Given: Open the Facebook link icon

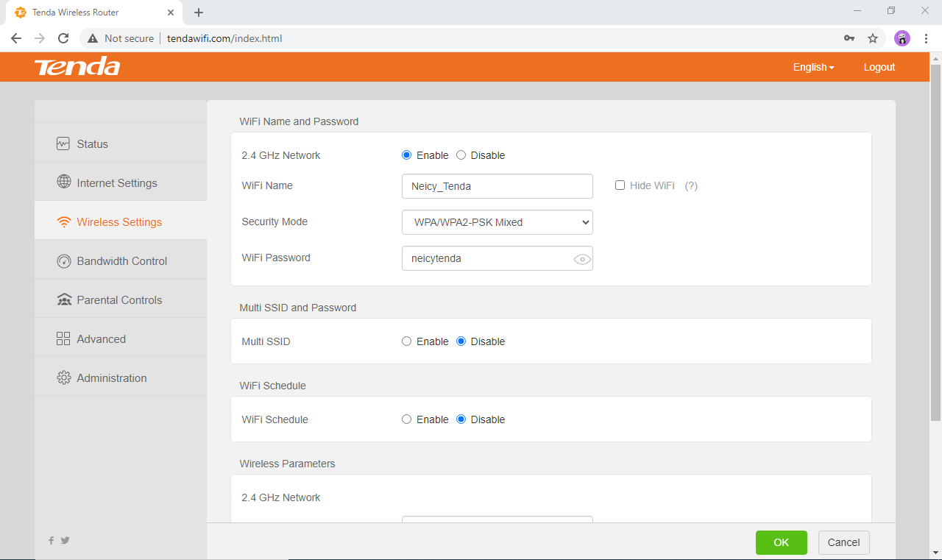Looking at the screenshot, I should [x=52, y=540].
